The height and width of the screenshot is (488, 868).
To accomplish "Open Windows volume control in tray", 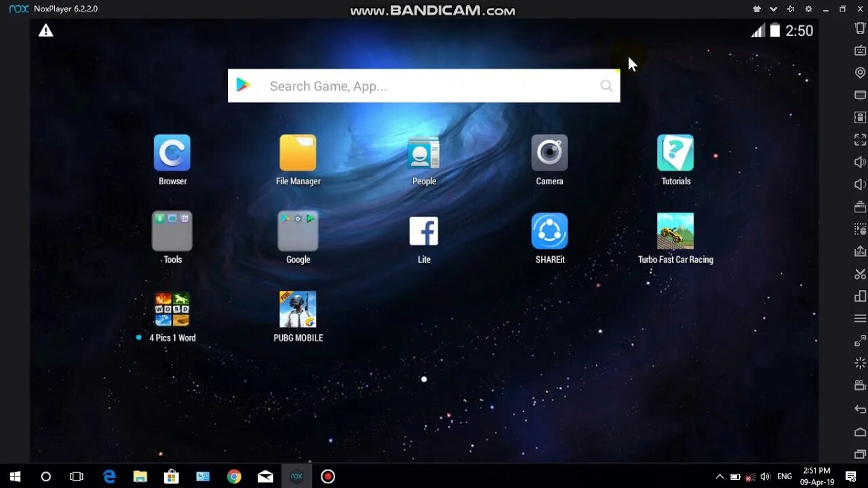I will (766, 476).
